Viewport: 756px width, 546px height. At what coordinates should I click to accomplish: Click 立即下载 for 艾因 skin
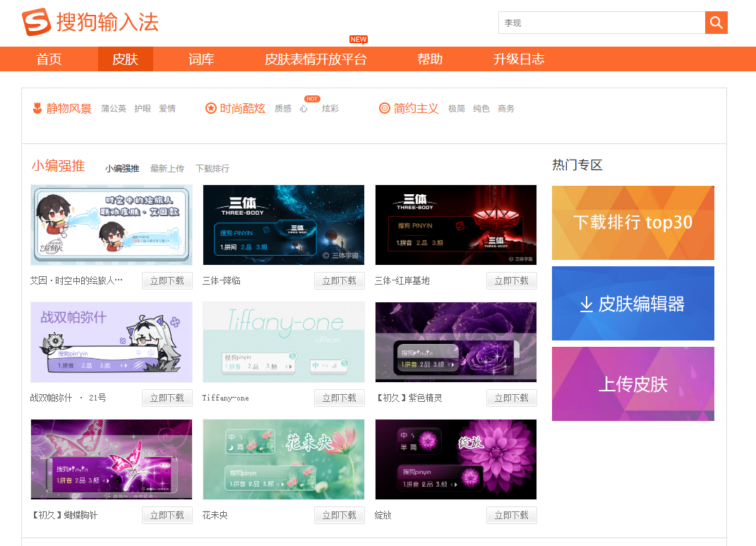click(167, 280)
